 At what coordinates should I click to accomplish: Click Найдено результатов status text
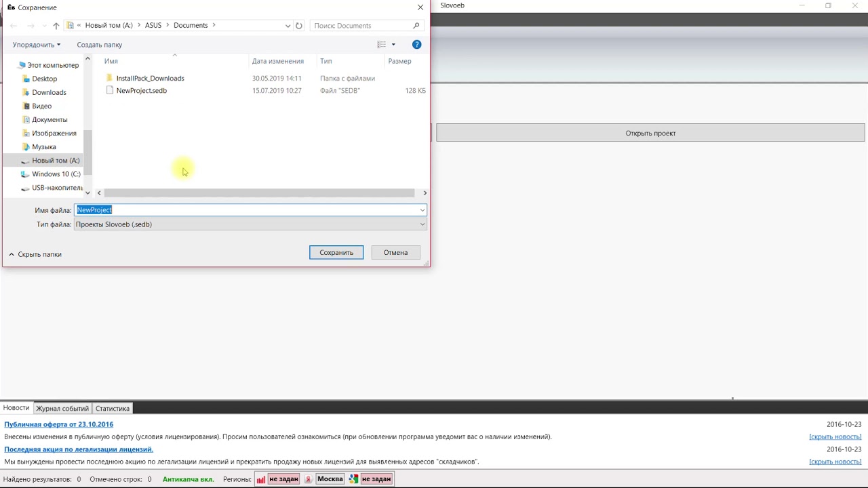click(42, 479)
